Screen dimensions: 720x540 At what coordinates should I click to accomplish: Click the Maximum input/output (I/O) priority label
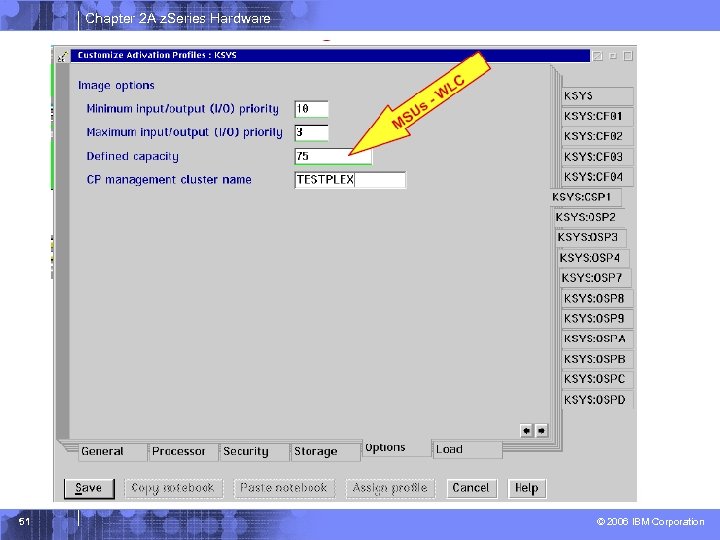(x=185, y=133)
